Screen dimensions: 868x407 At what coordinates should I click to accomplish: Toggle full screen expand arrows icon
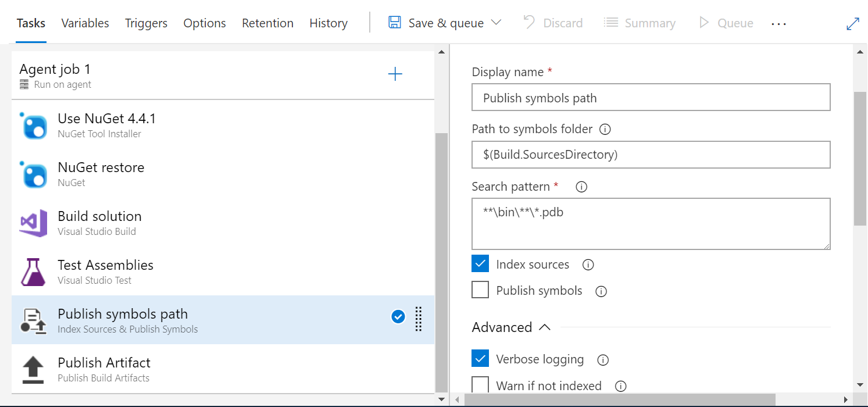[853, 24]
